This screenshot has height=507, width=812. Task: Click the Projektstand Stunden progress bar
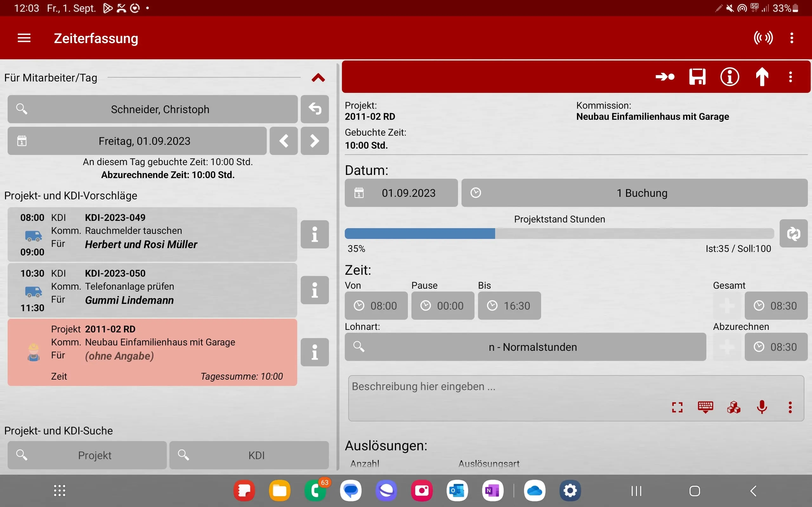click(559, 234)
